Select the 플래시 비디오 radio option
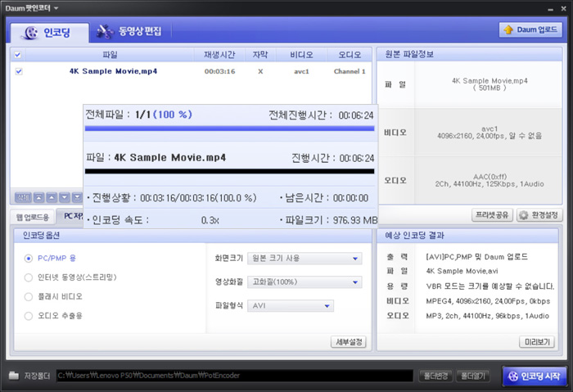 point(29,295)
